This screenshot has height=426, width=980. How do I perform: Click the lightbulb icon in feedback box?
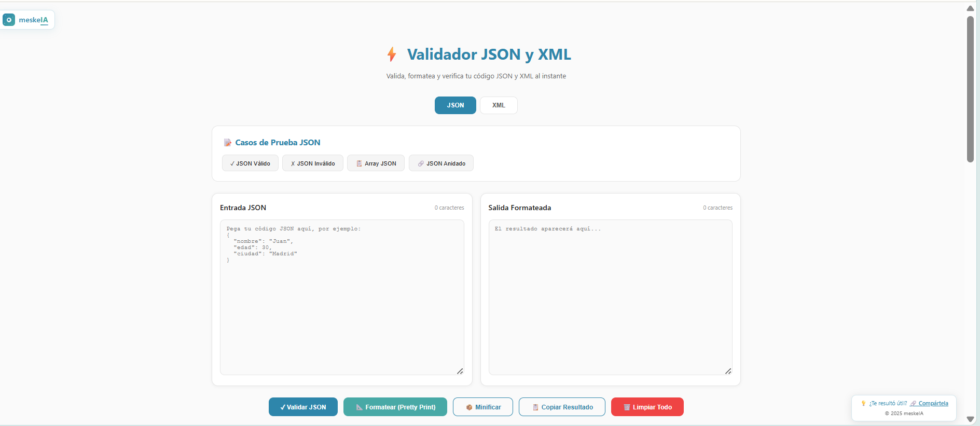[x=863, y=403]
